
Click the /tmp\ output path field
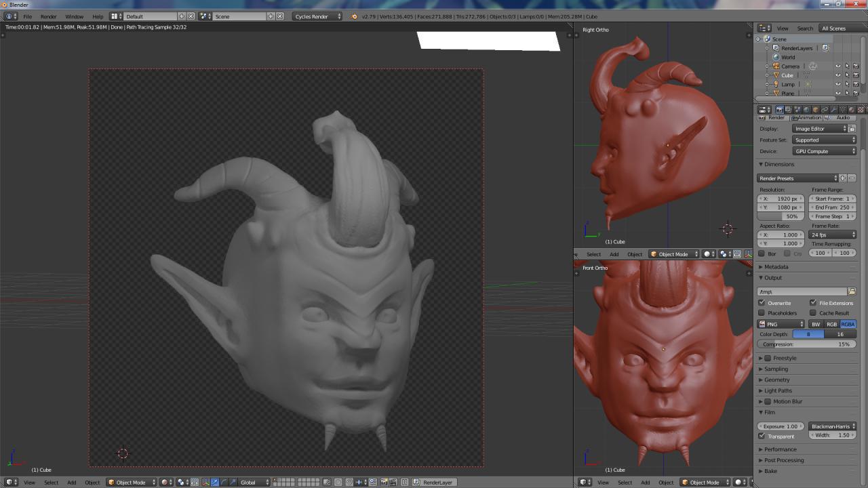coord(802,291)
